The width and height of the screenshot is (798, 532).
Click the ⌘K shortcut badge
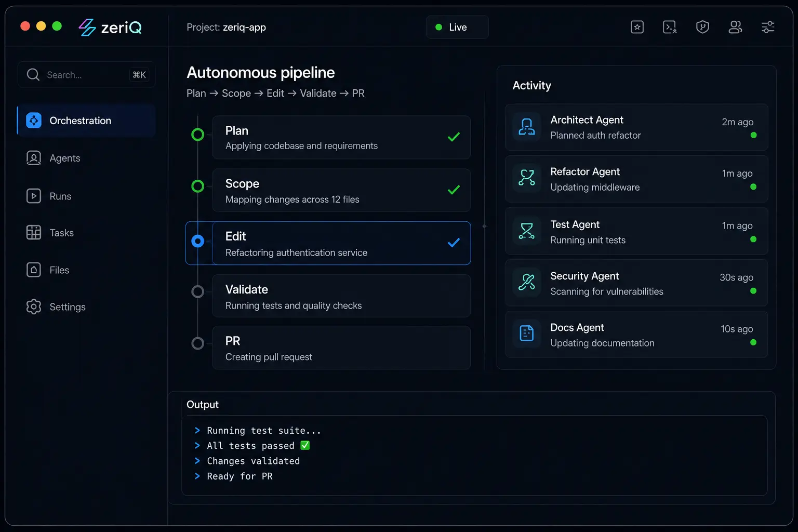point(139,75)
